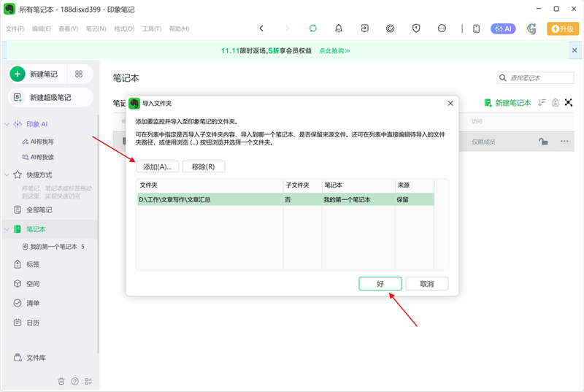The image size is (584, 392).
Task: Click the sort order icon near 新建笔记本
Action: [542, 102]
